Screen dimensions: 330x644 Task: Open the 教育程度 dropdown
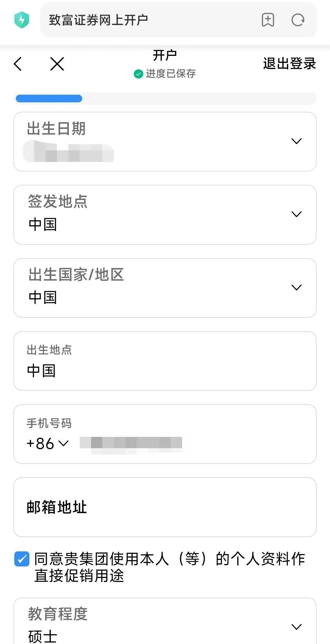[296, 627]
